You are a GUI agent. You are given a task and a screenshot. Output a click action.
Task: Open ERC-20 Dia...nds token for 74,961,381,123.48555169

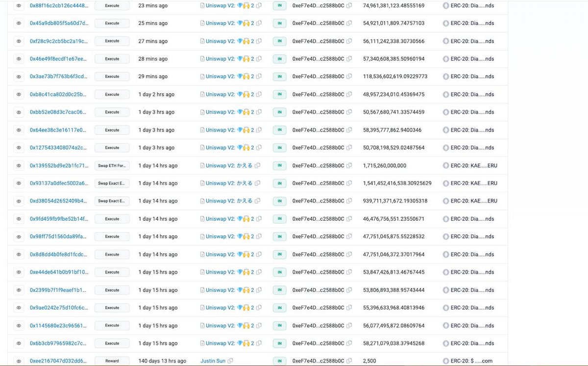click(x=472, y=5)
